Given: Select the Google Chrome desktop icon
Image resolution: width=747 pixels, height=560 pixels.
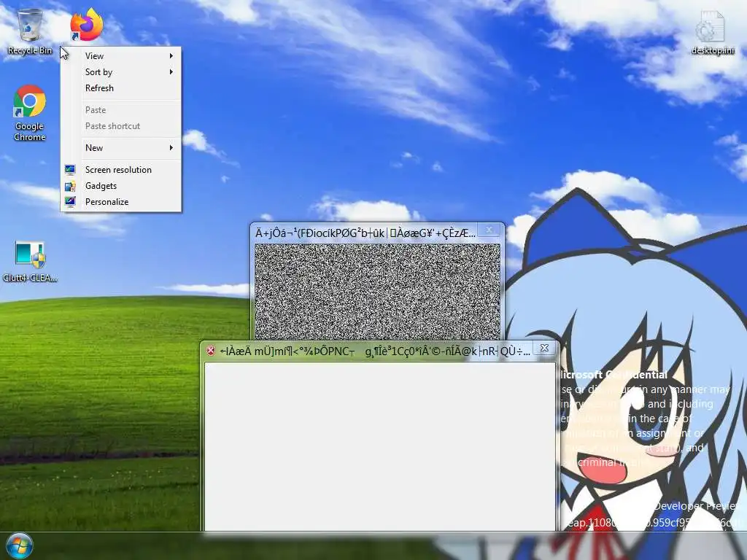Looking at the screenshot, I should tap(29, 113).
